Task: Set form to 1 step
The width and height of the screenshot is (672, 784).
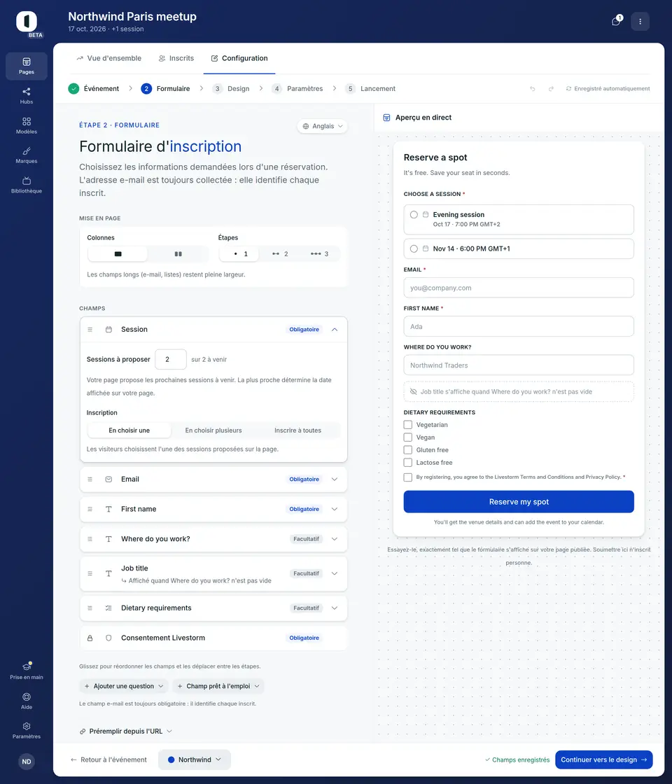Action: click(239, 254)
